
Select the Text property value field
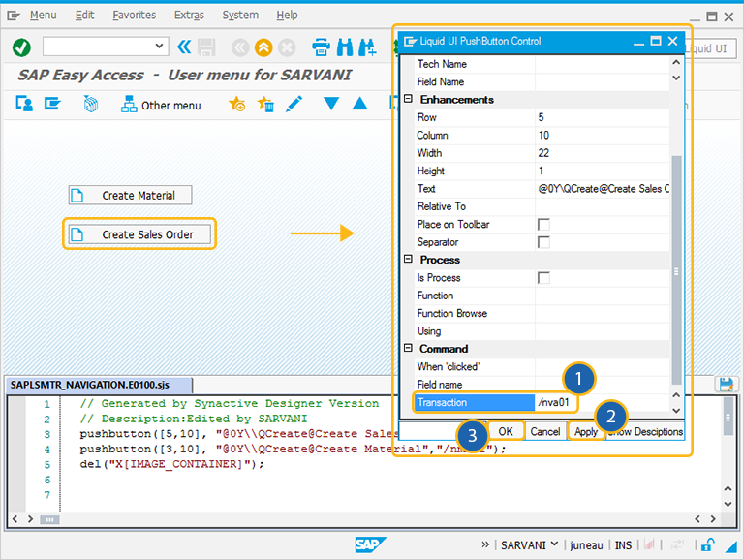[603, 188]
